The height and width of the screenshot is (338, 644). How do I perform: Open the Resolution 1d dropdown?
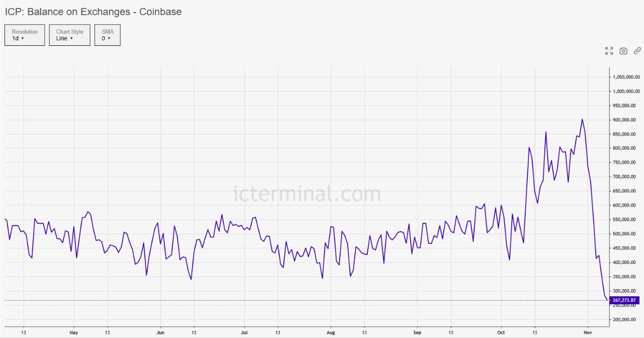click(25, 35)
